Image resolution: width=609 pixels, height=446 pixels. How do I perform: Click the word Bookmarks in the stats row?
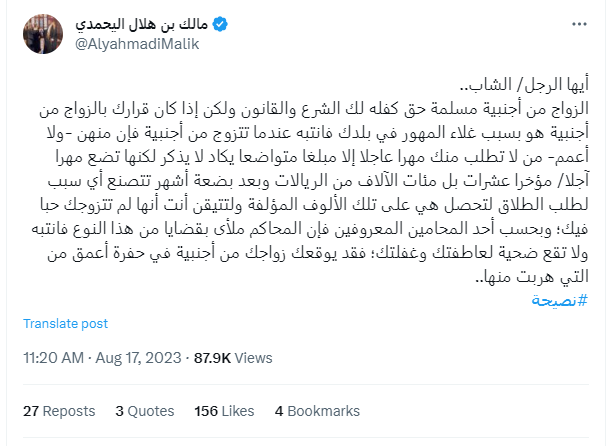point(324,410)
